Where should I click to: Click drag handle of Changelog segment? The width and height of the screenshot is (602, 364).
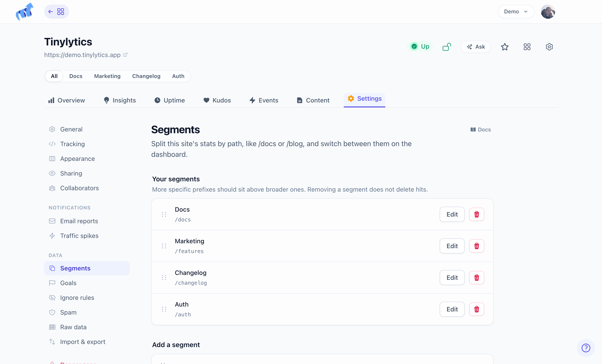coord(164,278)
